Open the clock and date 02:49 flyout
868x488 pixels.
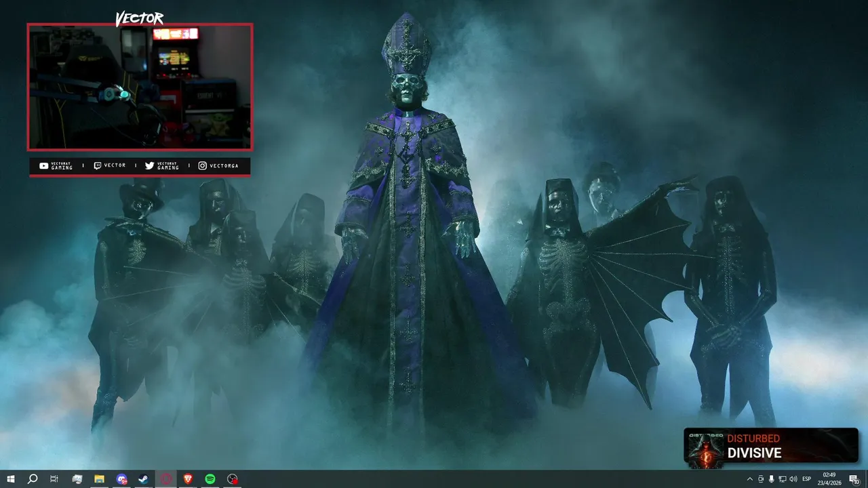click(829, 479)
